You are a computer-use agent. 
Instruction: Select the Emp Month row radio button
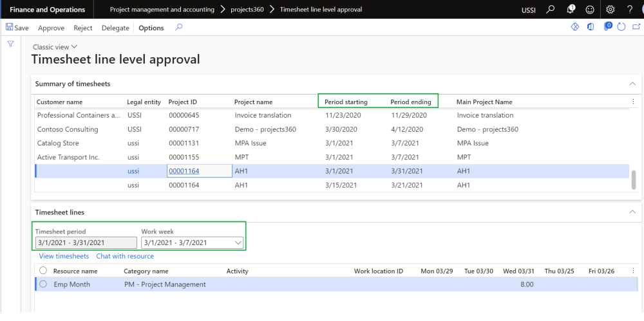tap(43, 284)
